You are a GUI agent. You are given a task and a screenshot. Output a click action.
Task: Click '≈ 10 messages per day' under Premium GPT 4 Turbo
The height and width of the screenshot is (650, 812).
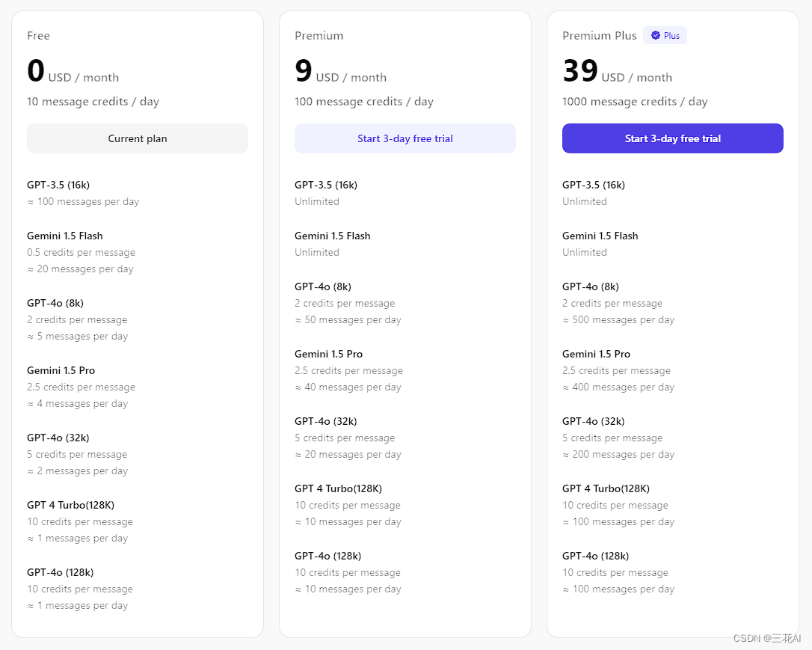(348, 521)
